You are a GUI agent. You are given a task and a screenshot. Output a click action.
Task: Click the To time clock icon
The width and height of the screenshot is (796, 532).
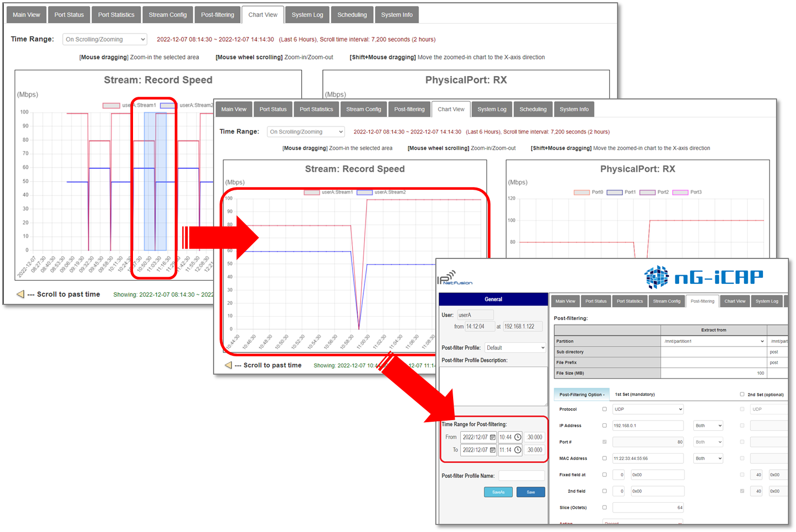(x=518, y=450)
